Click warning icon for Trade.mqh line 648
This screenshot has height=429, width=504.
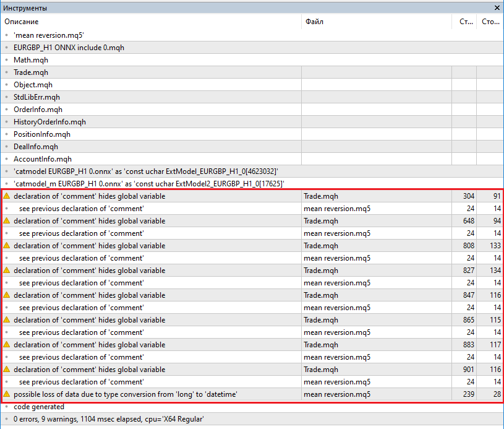tap(6, 220)
